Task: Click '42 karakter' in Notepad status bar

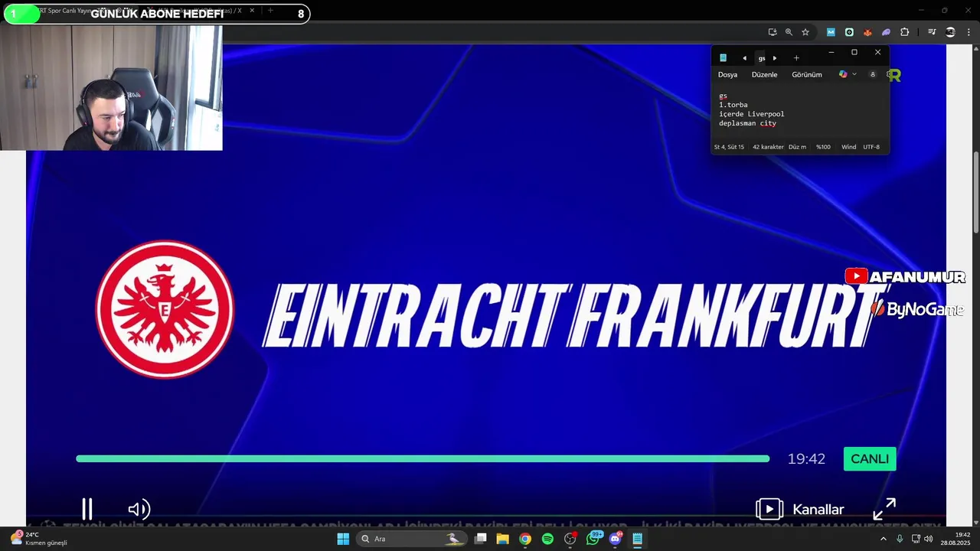Action: [x=768, y=147]
